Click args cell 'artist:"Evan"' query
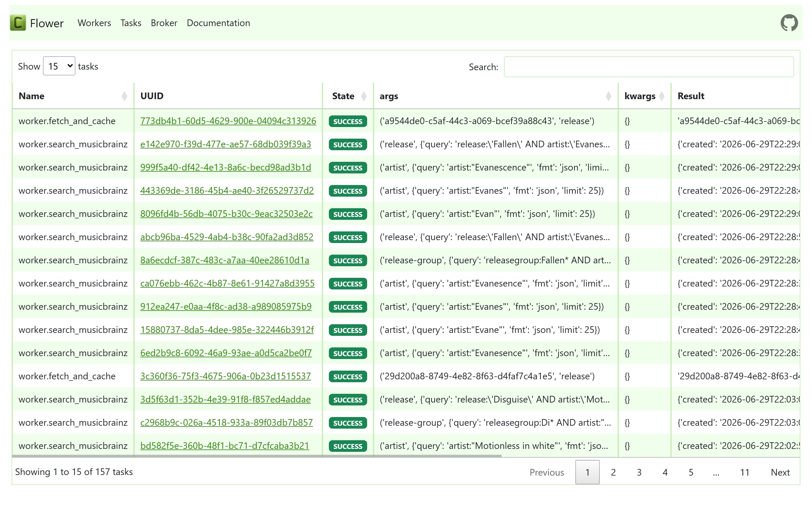The image size is (812, 522). [496, 214]
